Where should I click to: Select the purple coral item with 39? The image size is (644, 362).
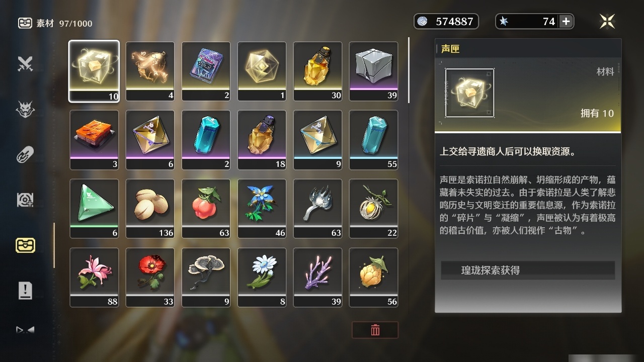coord(317,277)
